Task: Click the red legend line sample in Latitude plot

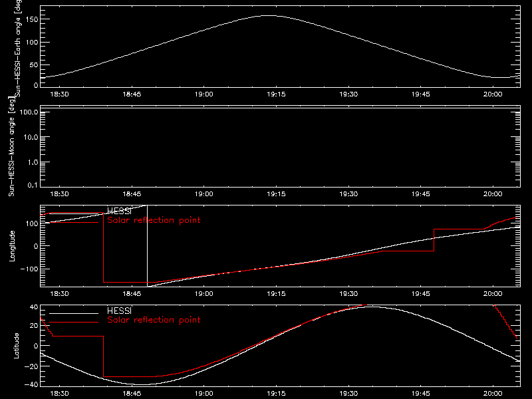Action: point(74,322)
